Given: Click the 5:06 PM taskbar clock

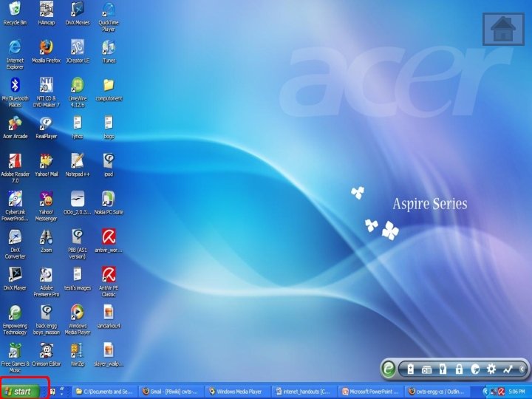Looking at the screenshot, I should click(x=516, y=392).
